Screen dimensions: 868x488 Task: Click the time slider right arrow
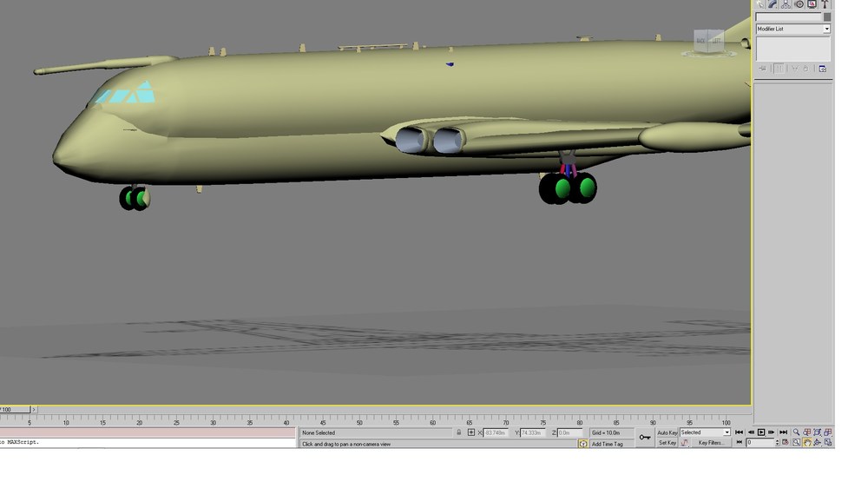(x=33, y=409)
